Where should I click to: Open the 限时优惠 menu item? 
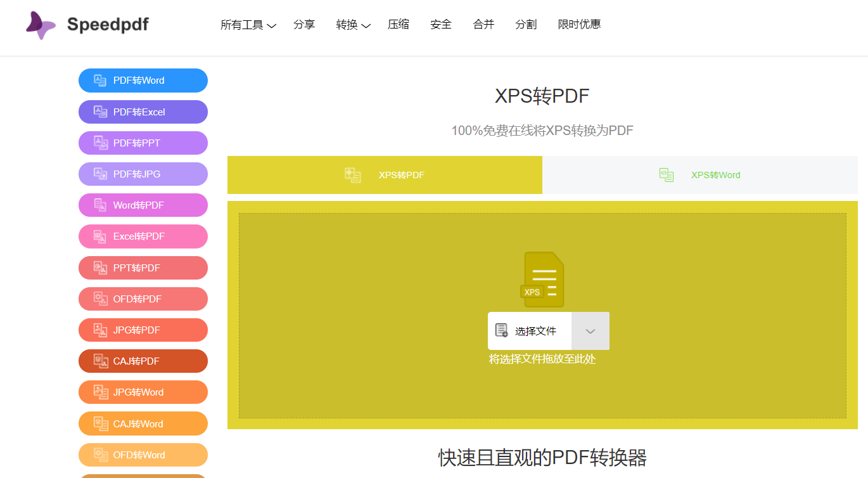pos(579,25)
